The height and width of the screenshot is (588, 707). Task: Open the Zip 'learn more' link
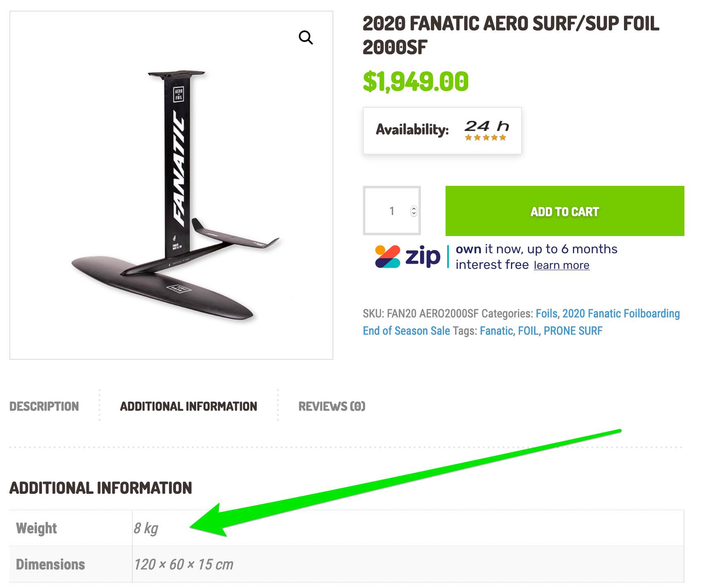click(x=561, y=266)
